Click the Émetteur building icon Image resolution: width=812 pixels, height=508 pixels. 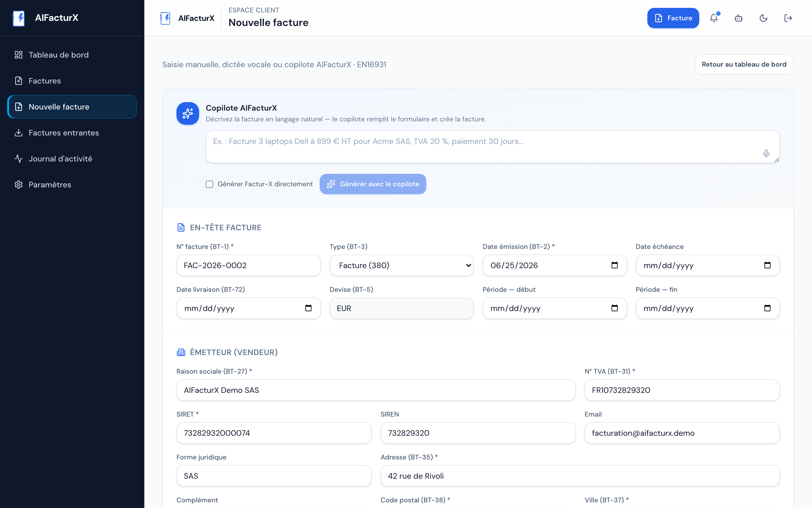point(181,352)
